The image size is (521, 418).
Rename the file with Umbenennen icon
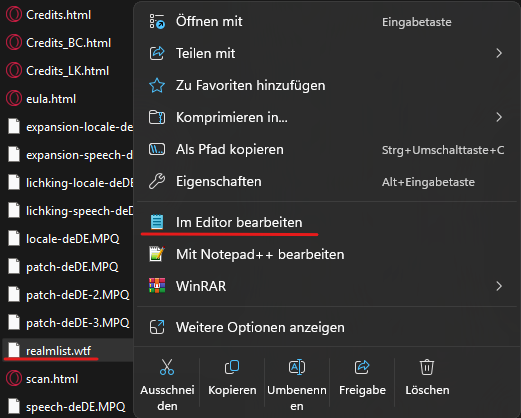[297, 367]
